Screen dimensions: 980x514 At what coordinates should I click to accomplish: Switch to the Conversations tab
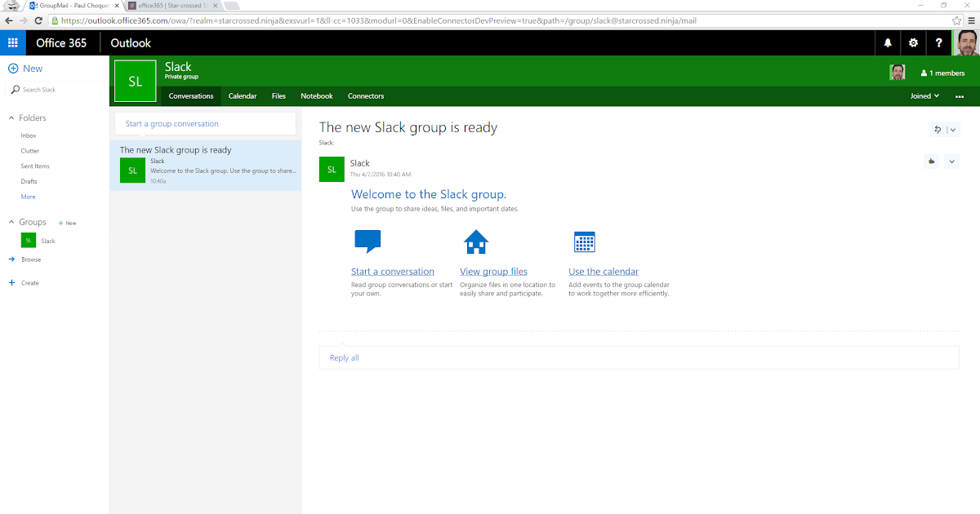pyautogui.click(x=191, y=96)
